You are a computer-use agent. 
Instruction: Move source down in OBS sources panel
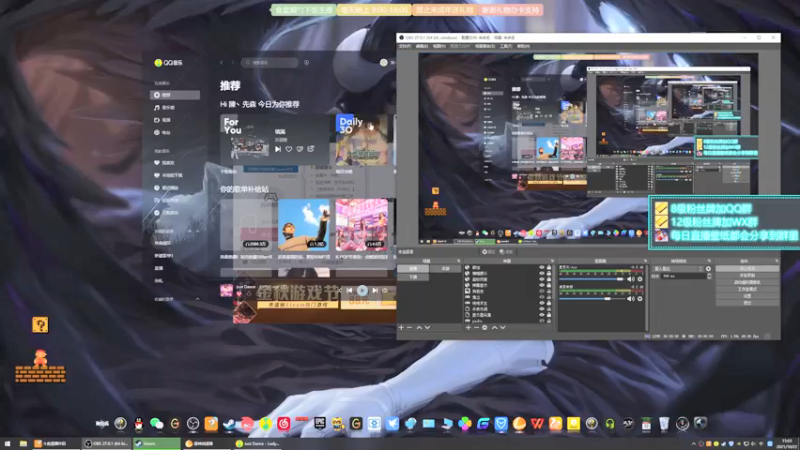click(503, 327)
